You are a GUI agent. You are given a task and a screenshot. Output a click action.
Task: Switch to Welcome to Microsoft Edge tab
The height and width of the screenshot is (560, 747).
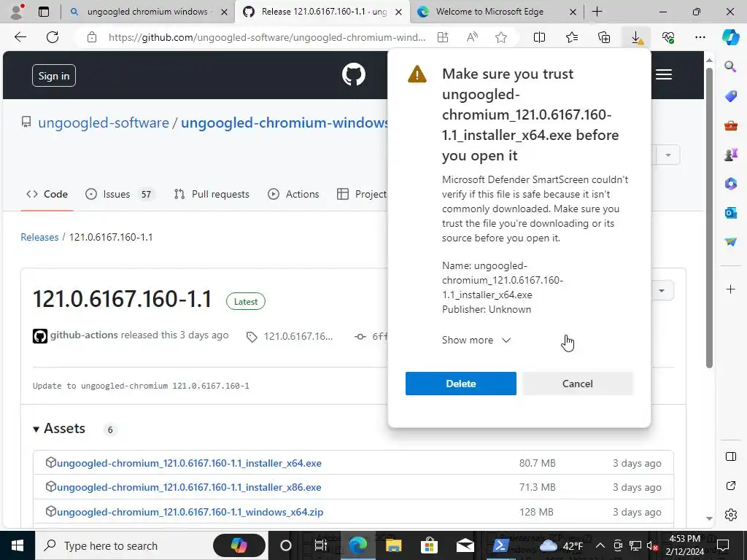click(x=489, y=12)
